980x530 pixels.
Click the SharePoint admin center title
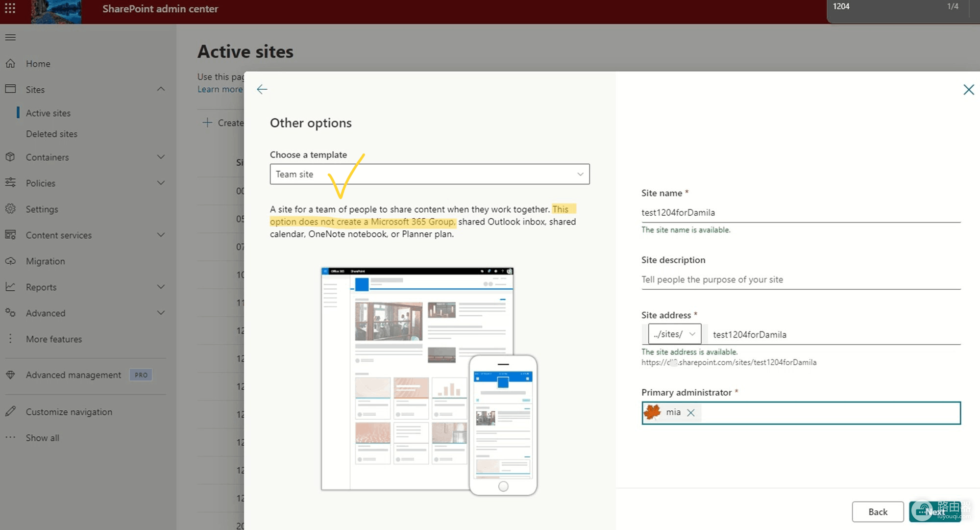pyautogui.click(x=160, y=9)
